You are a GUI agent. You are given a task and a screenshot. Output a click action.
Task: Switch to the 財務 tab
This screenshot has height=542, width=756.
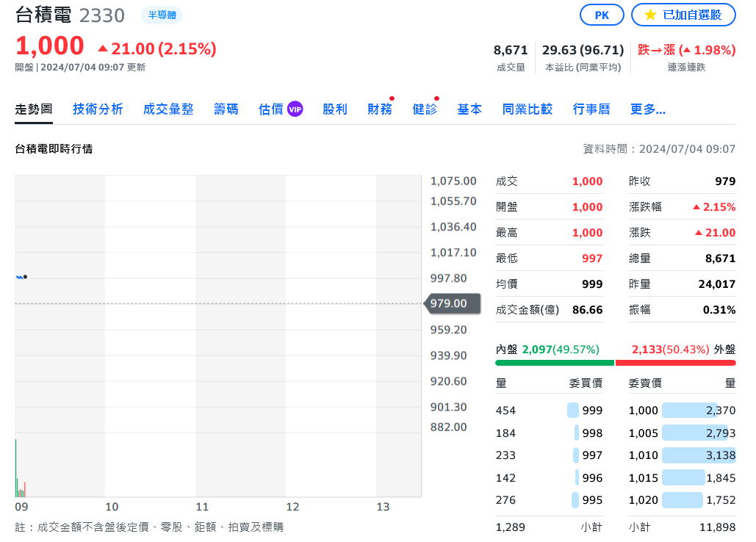click(x=380, y=109)
